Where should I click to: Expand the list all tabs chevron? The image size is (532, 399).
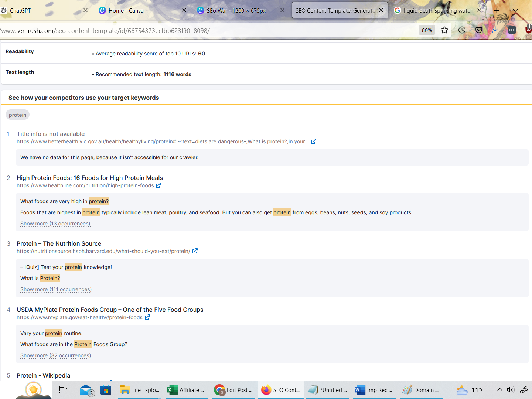pyautogui.click(x=515, y=11)
